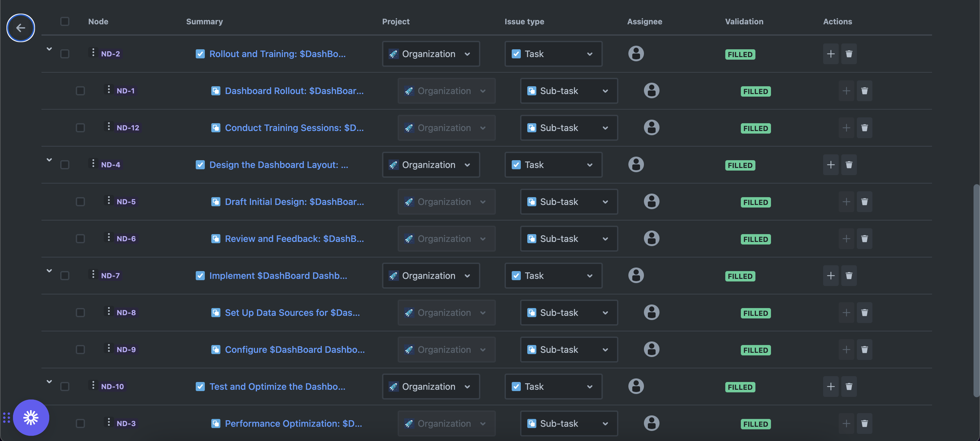The height and width of the screenshot is (441, 980).
Task: Open 'Set Up Data Sources' summary link
Action: pyautogui.click(x=292, y=312)
